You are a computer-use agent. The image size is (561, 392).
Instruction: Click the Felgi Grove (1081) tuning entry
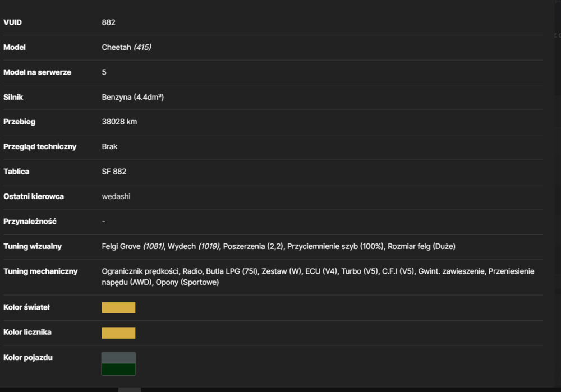click(133, 246)
